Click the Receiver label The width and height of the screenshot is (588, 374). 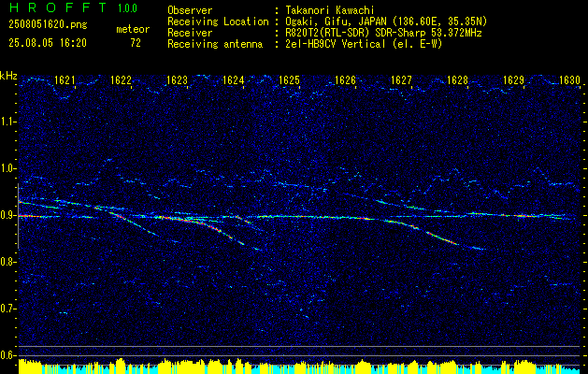click(190, 33)
